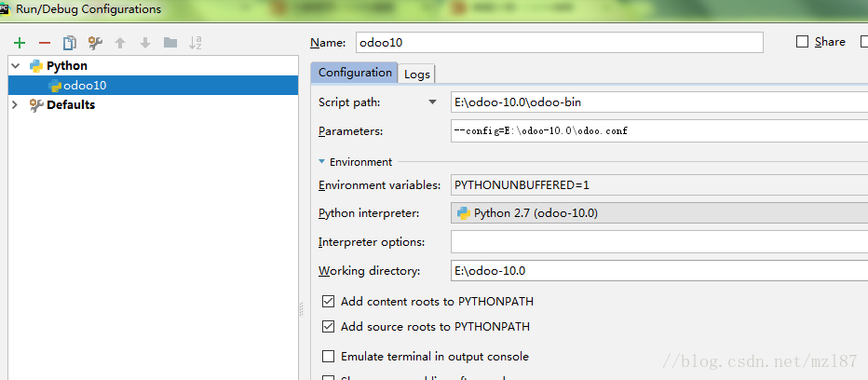Click the Script path field
The image size is (868, 380).
659,102
